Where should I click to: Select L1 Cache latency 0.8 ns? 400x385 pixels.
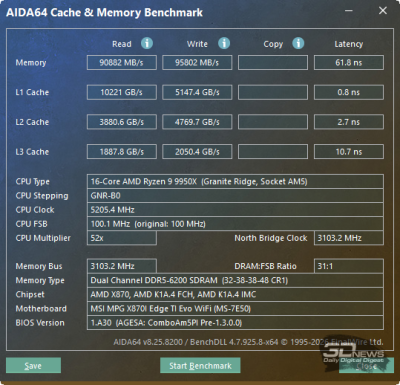point(349,92)
